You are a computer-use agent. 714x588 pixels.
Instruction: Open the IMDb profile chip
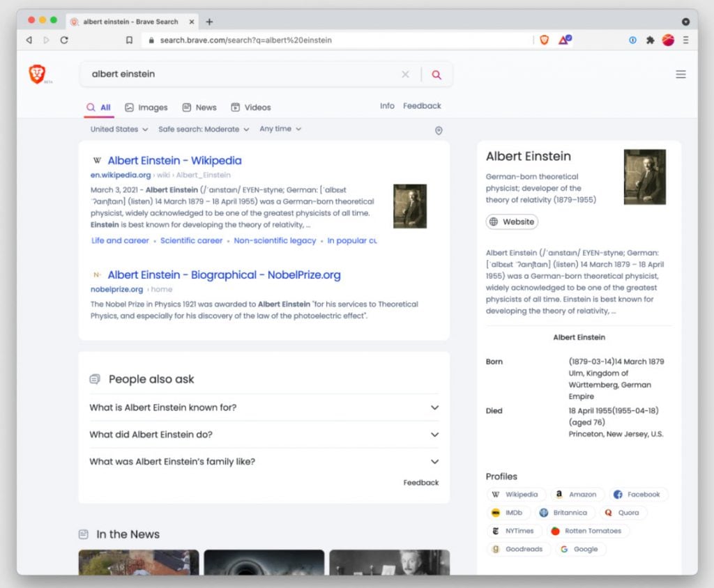[x=508, y=513]
